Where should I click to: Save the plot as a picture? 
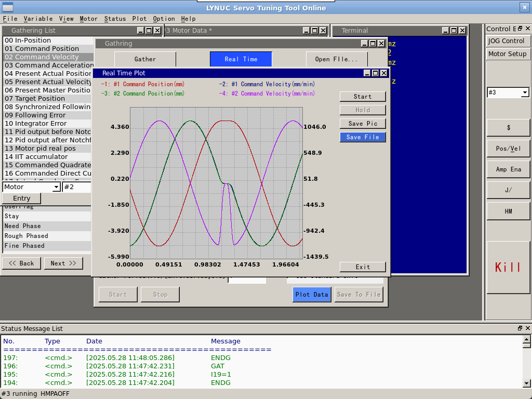pyautogui.click(x=363, y=124)
